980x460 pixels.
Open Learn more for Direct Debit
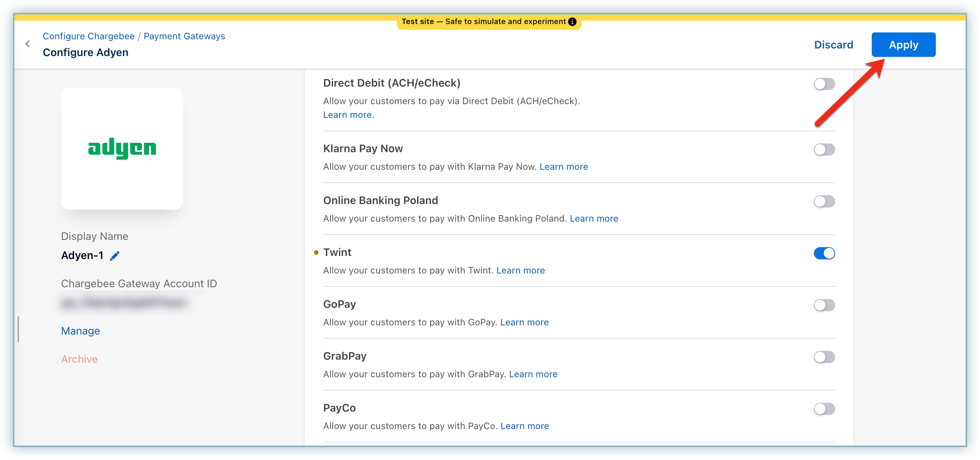tap(348, 115)
